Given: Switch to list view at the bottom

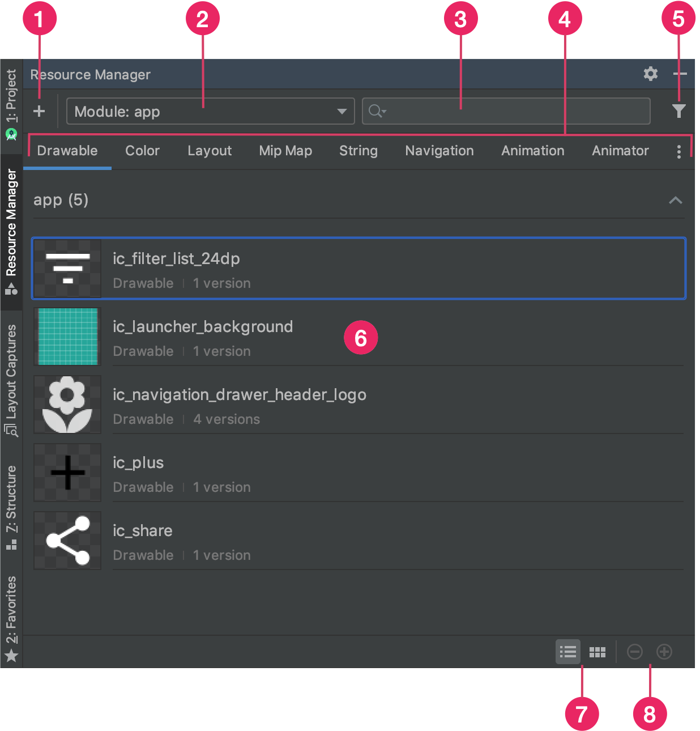Looking at the screenshot, I should (x=568, y=652).
